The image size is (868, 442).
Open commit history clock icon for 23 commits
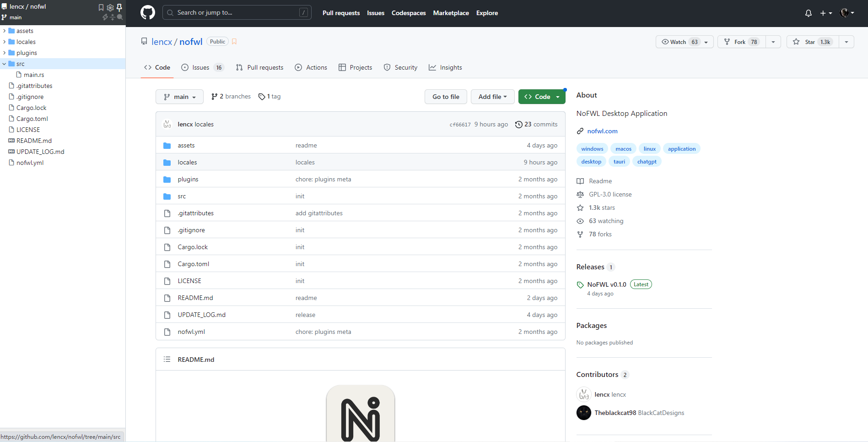pos(518,125)
